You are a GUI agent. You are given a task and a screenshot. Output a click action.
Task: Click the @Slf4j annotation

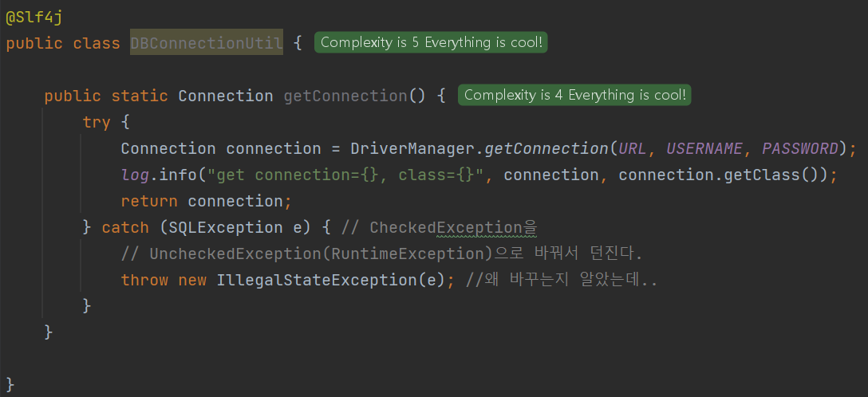pyautogui.click(x=34, y=18)
